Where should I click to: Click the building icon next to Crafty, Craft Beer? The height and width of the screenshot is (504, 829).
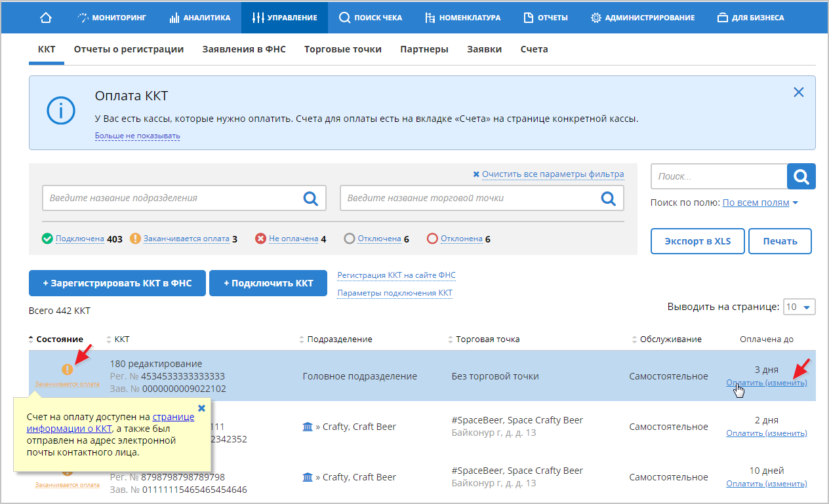tap(308, 427)
